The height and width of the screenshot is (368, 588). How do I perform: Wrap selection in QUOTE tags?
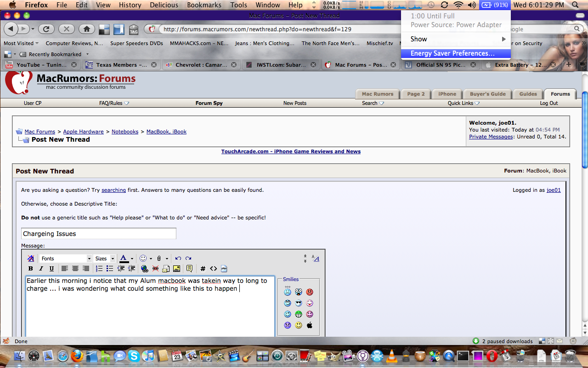point(189,269)
